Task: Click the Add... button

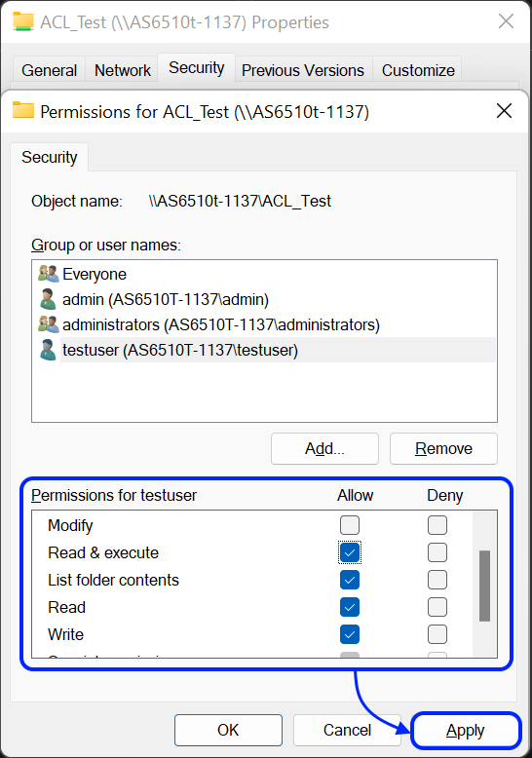Action: pos(324,448)
